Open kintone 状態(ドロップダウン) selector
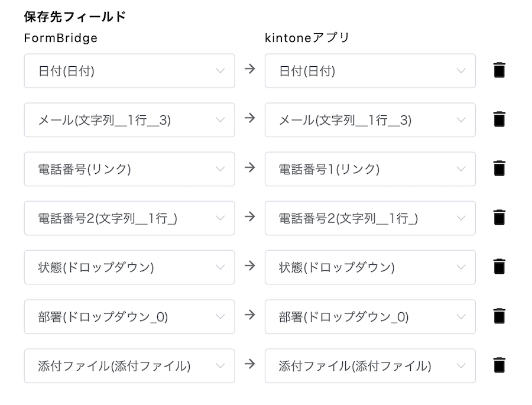The height and width of the screenshot is (405, 532). pyautogui.click(x=370, y=267)
